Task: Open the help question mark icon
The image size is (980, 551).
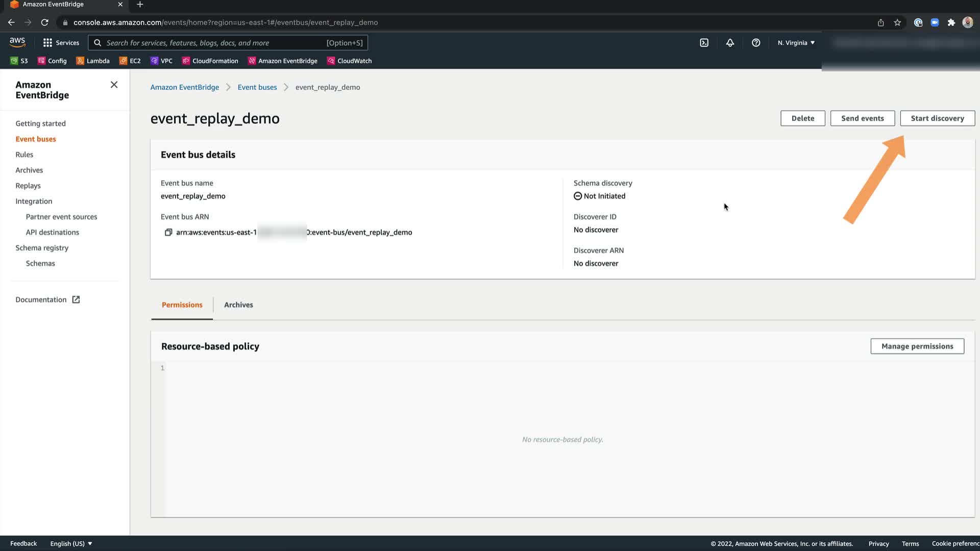Action: coord(756,43)
